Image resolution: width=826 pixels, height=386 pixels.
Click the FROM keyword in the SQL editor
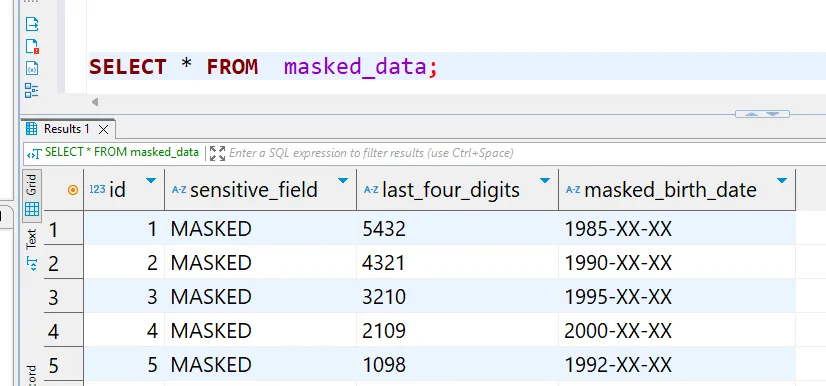pyautogui.click(x=232, y=67)
